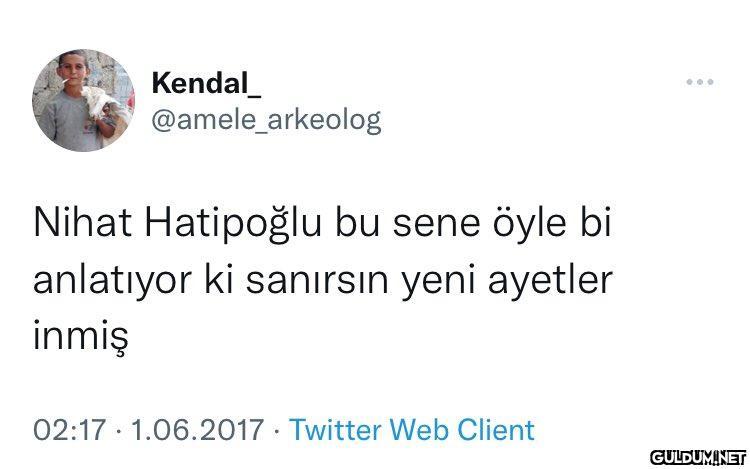Click the name Nihat in the tweet

pyautogui.click(x=82, y=223)
